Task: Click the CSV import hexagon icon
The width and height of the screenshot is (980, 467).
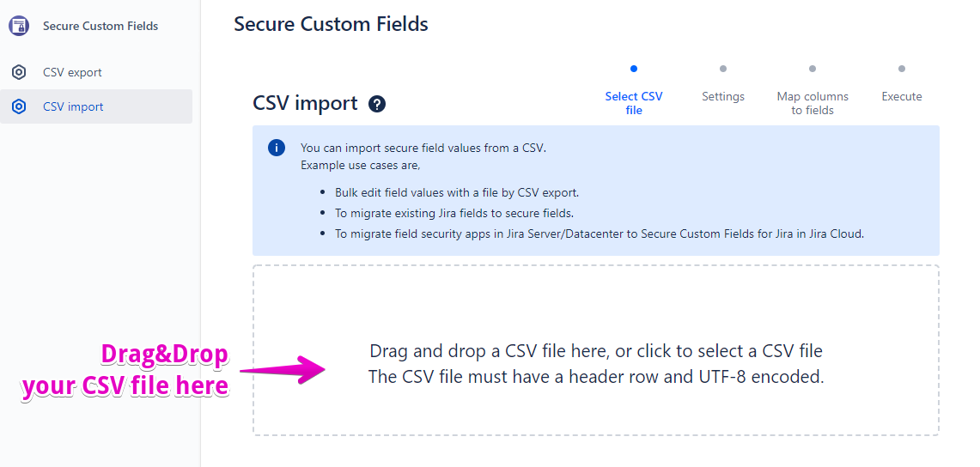Action: click(19, 106)
